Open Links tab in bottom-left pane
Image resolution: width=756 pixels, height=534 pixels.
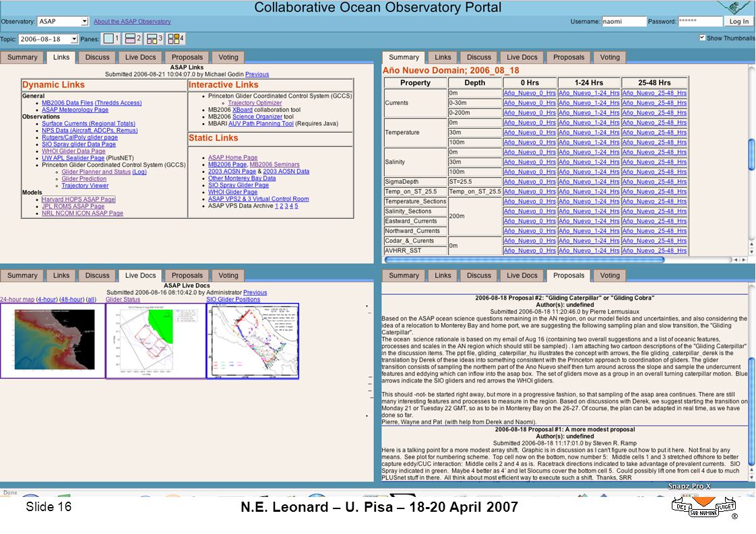[61, 275]
